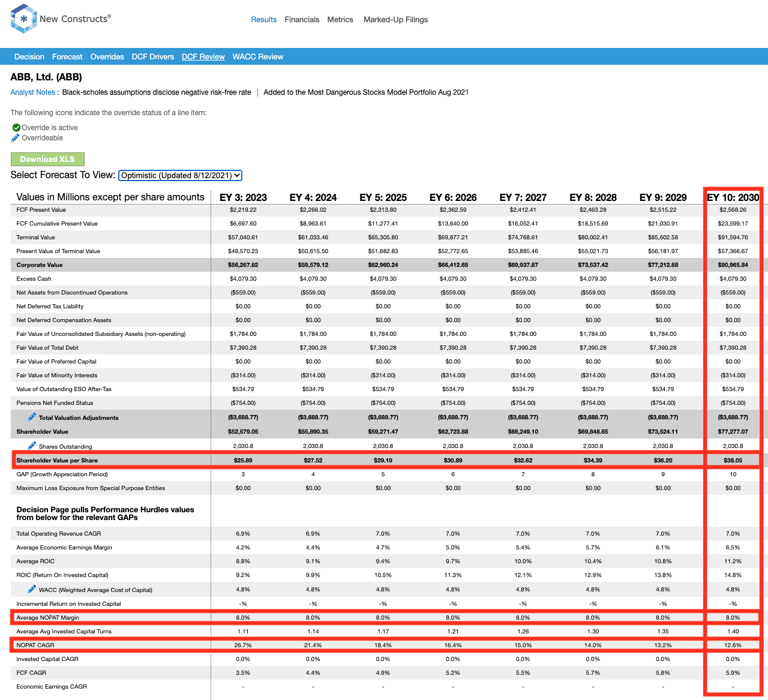Click the Fair Value of Total Debt label
The image size is (768, 700).
(47, 348)
